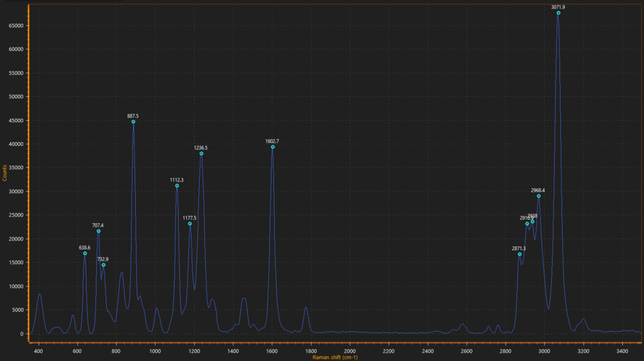
Task: Click the 1112.3 peak marker
Action: [177, 186]
